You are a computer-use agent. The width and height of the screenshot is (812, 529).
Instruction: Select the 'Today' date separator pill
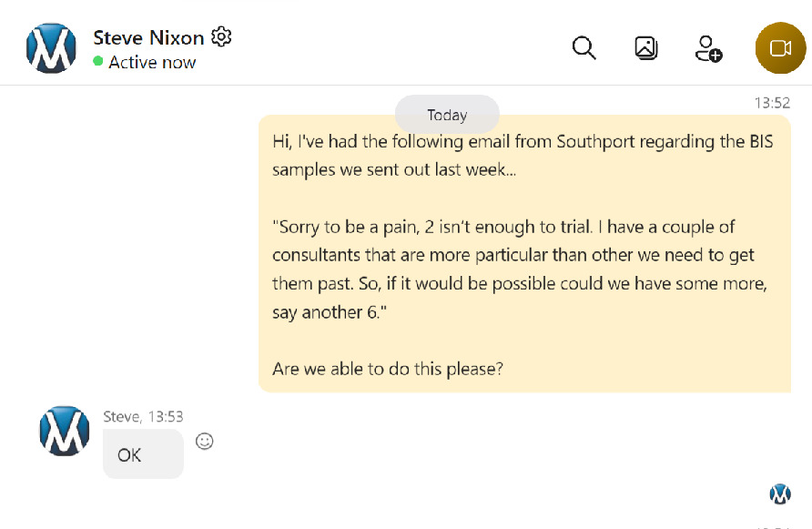[447, 115]
